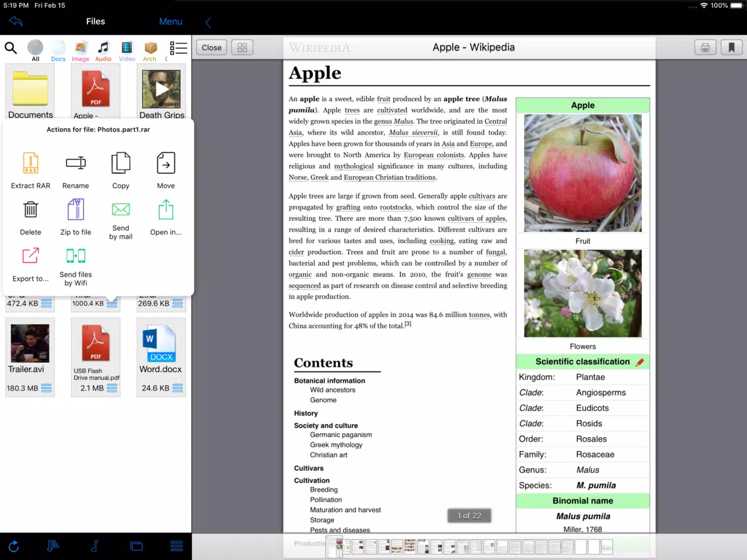Select Send by mail action

[120, 220]
